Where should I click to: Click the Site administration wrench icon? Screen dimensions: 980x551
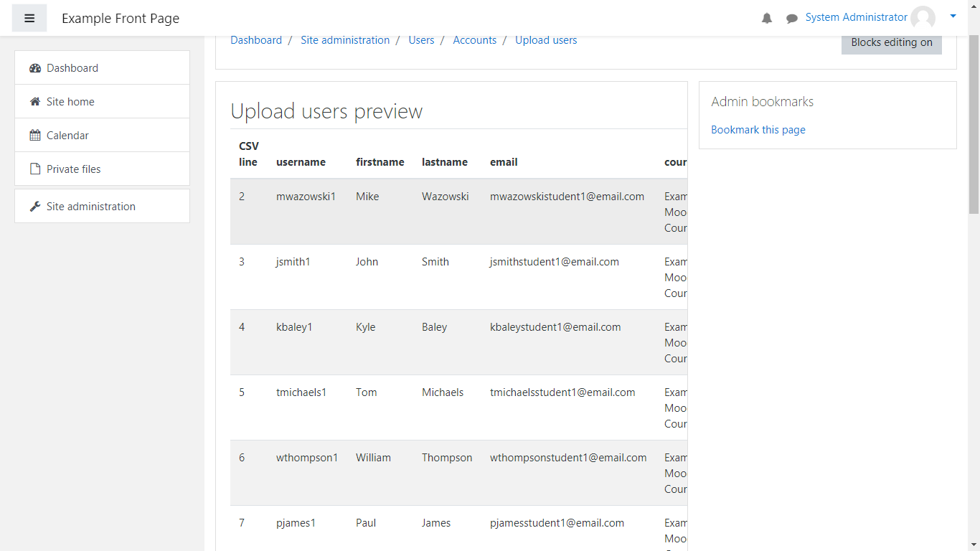(x=35, y=207)
